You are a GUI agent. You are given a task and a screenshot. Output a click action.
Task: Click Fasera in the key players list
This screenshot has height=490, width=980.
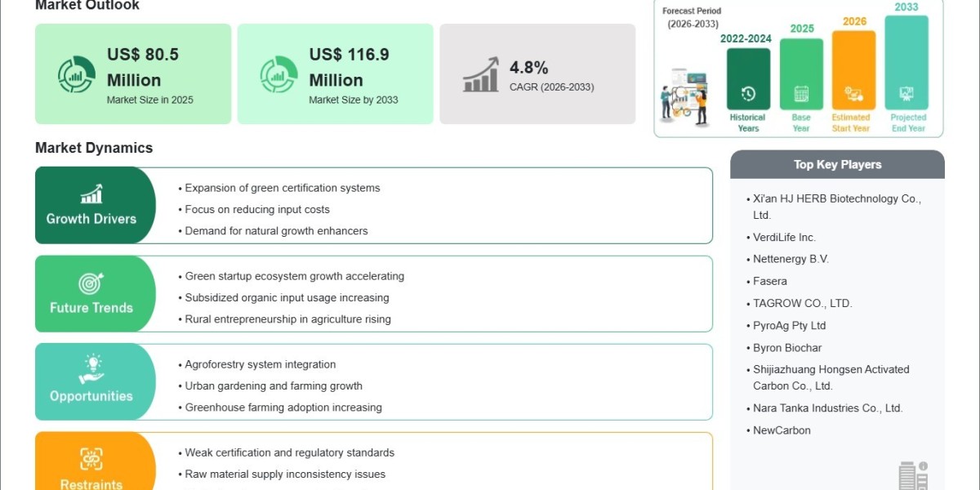coord(770,281)
